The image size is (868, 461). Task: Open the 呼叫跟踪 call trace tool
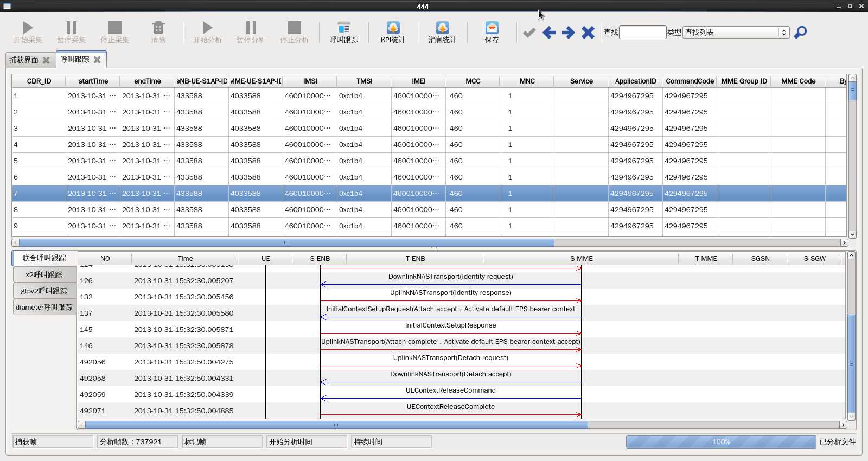[x=344, y=33]
